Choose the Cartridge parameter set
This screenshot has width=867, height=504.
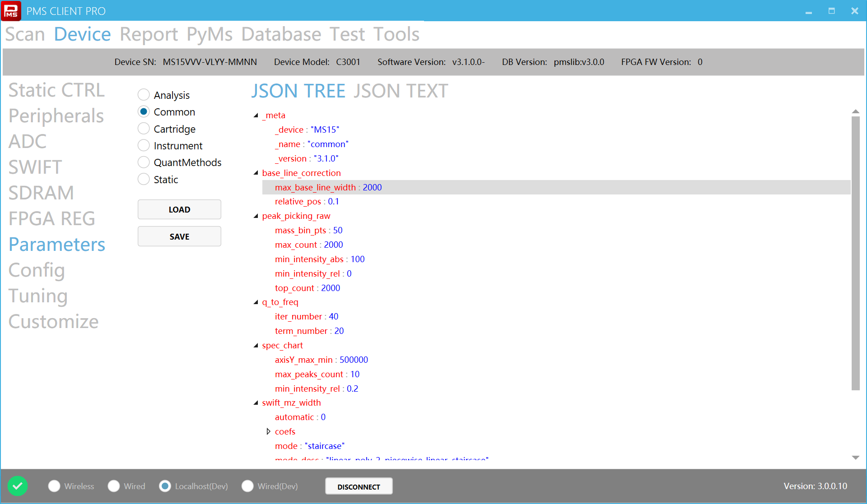pyautogui.click(x=144, y=129)
